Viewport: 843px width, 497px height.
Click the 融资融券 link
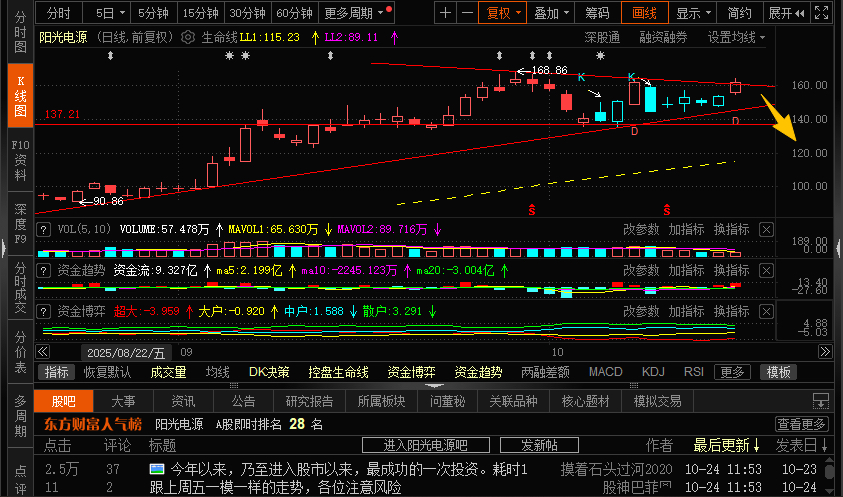coord(663,37)
